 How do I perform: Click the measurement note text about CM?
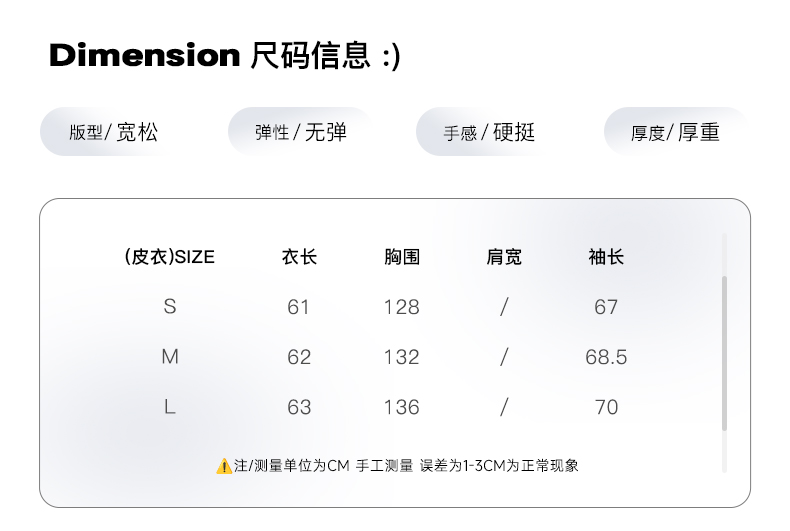pyautogui.click(x=406, y=466)
